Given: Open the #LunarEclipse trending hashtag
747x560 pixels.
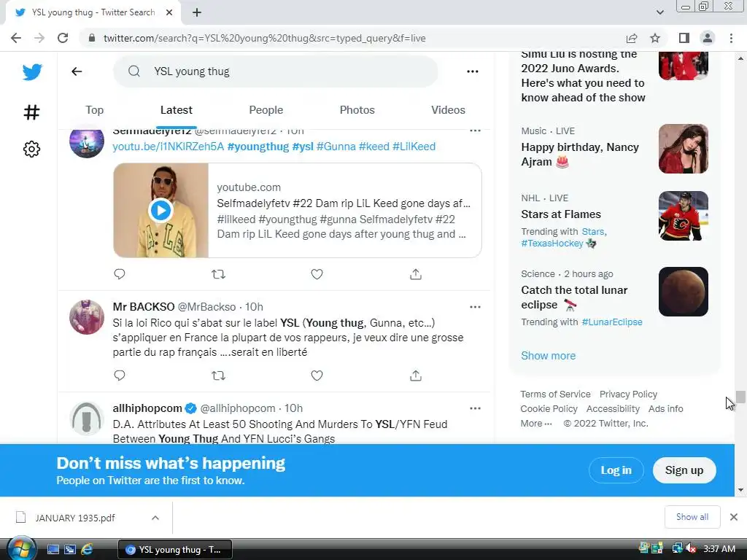Looking at the screenshot, I should point(612,322).
